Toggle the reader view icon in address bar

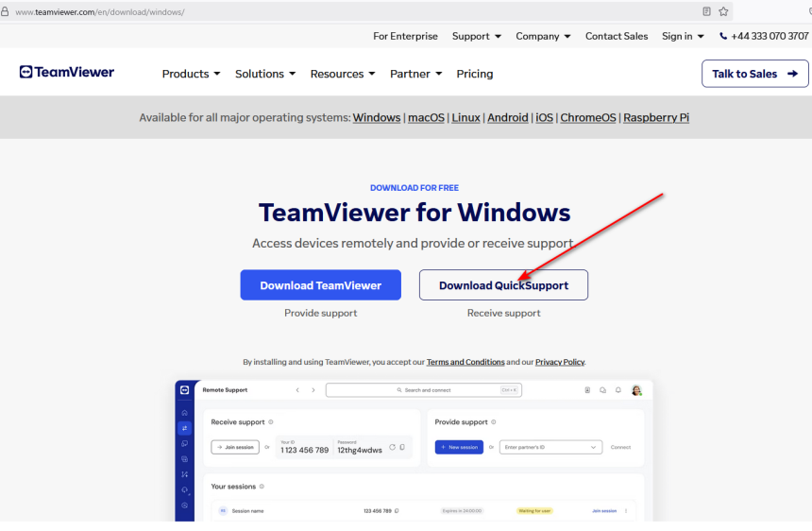[x=706, y=11]
